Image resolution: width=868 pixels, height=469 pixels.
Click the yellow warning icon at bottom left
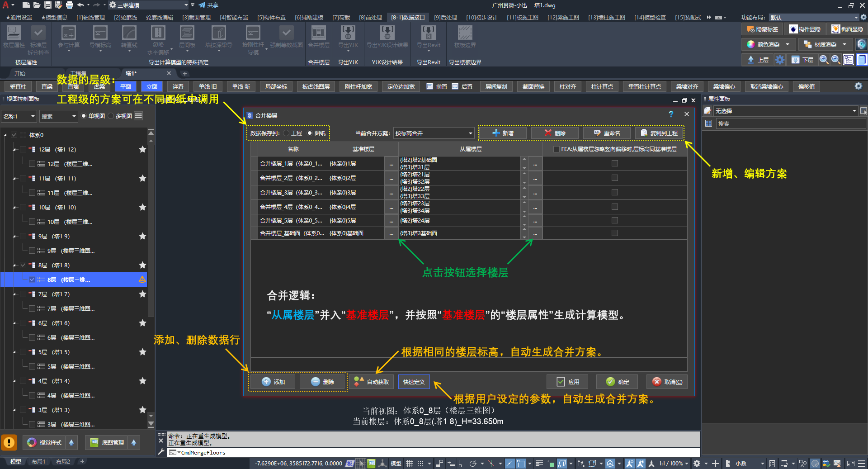click(x=9, y=442)
